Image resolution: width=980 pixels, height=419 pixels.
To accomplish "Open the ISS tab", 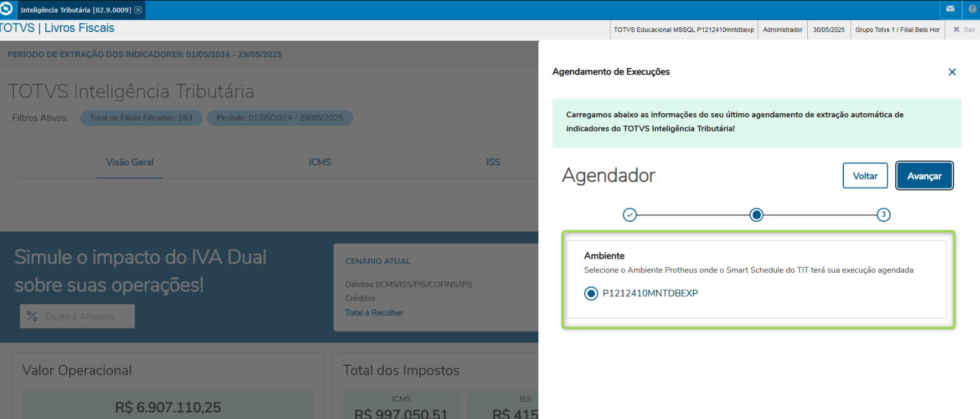I will pos(493,162).
